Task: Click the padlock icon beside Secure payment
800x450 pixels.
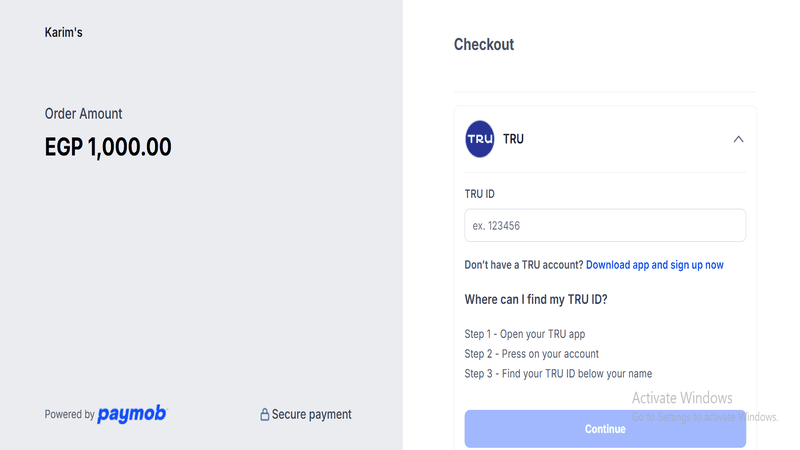Action: pos(265,415)
